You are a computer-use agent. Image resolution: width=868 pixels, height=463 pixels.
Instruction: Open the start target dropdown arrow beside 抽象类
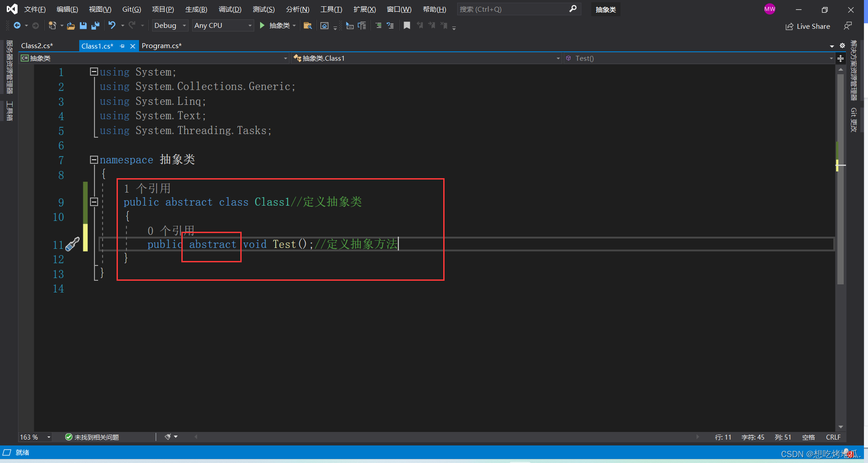click(294, 26)
